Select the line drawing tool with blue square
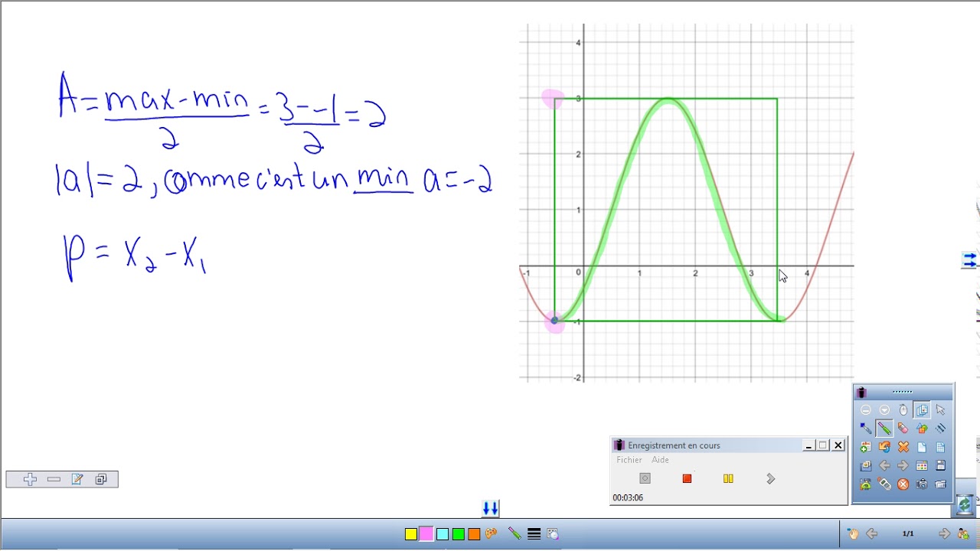 866,429
